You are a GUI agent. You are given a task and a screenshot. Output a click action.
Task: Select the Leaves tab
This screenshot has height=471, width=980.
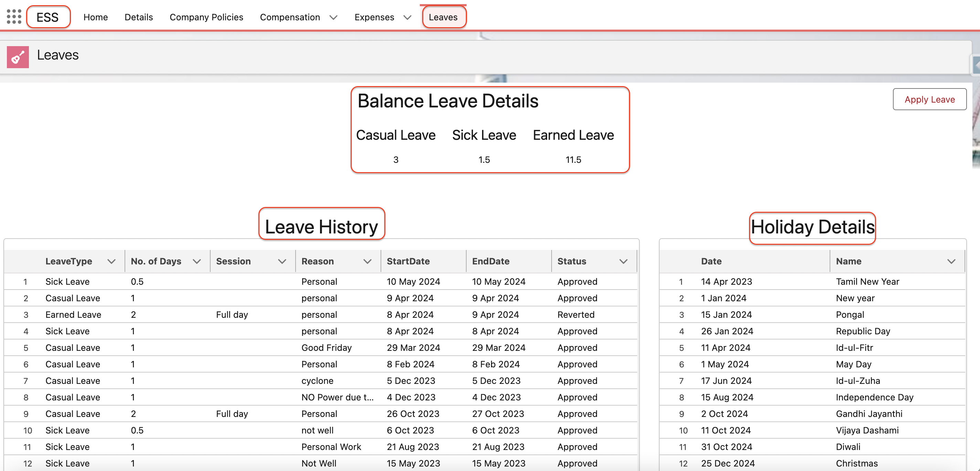coord(443,17)
